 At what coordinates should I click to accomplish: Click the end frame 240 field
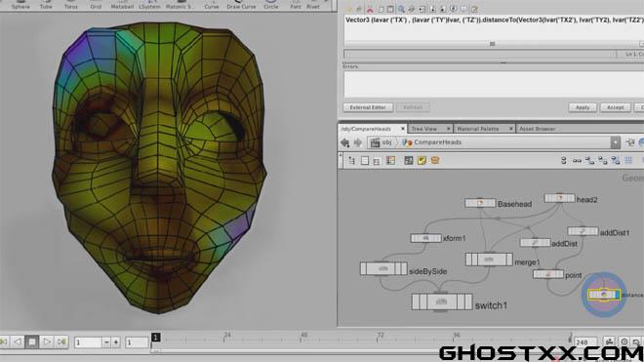click(x=584, y=342)
